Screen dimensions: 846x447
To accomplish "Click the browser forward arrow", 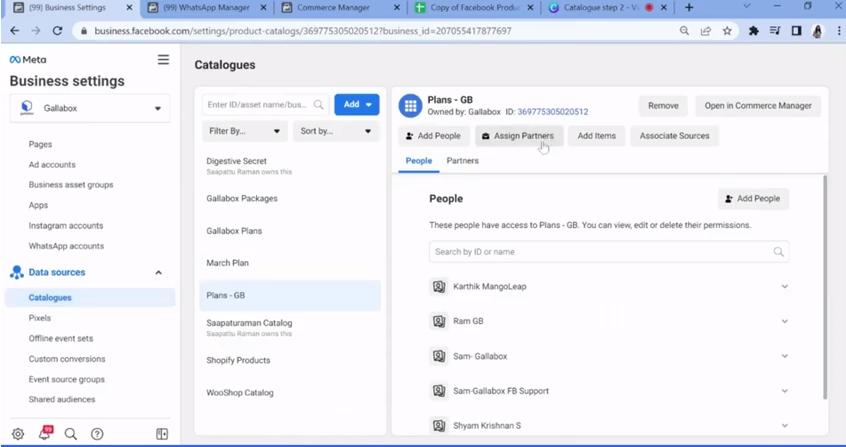I will 36,31.
